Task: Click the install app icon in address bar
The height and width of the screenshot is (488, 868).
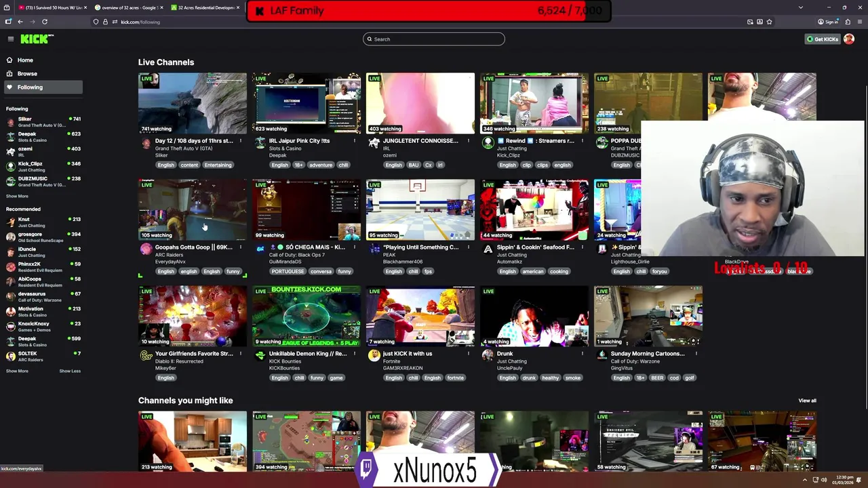Action: 759,22
